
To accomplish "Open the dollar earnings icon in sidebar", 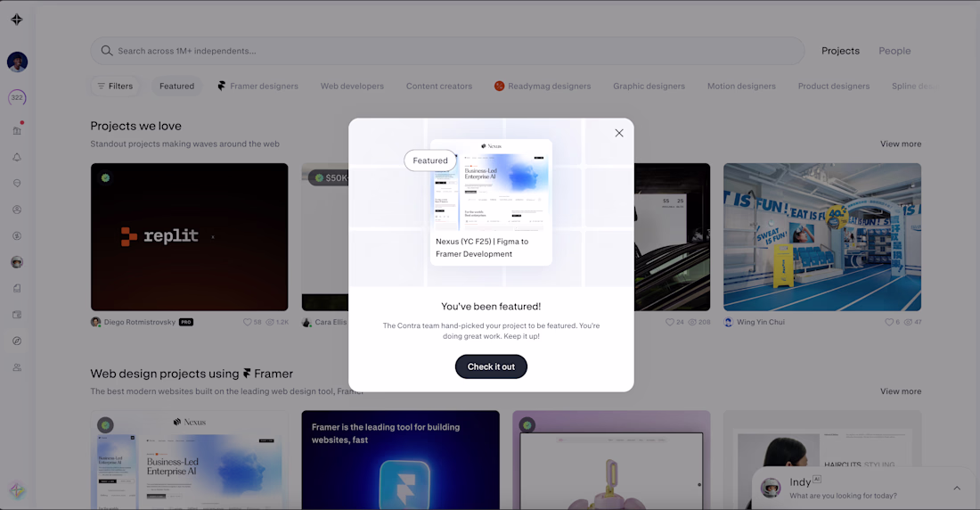I will pyautogui.click(x=17, y=236).
